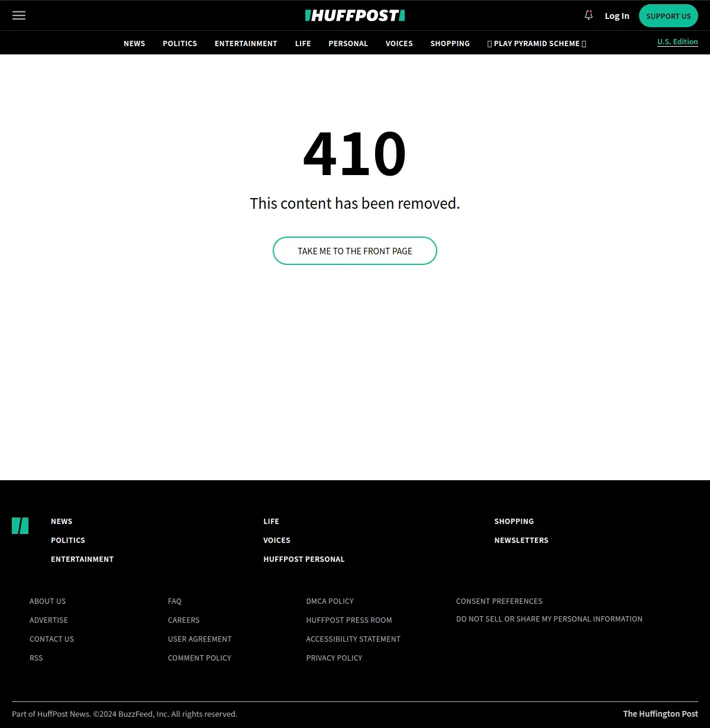Click Take Me To The Front Page

[355, 251]
